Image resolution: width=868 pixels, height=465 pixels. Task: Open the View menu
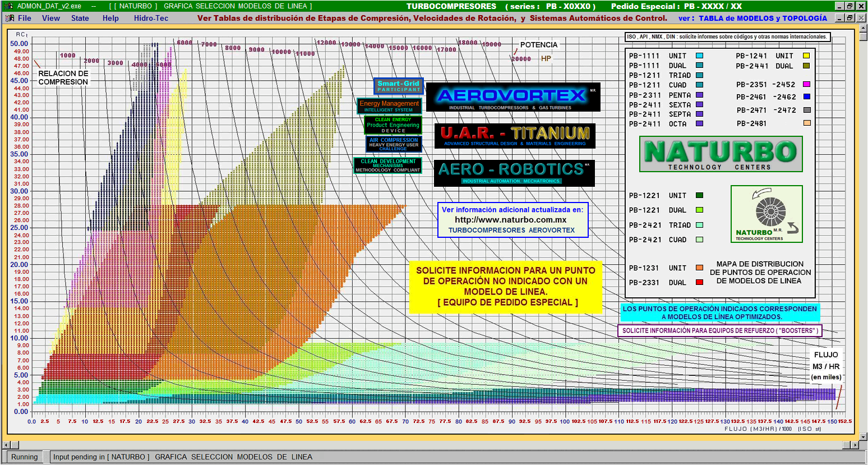tap(51, 18)
